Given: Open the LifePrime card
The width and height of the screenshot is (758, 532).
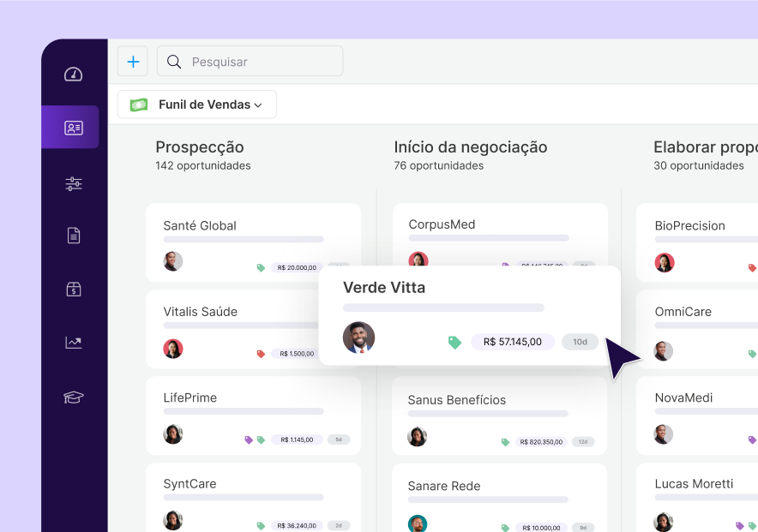Looking at the screenshot, I should 253,415.
